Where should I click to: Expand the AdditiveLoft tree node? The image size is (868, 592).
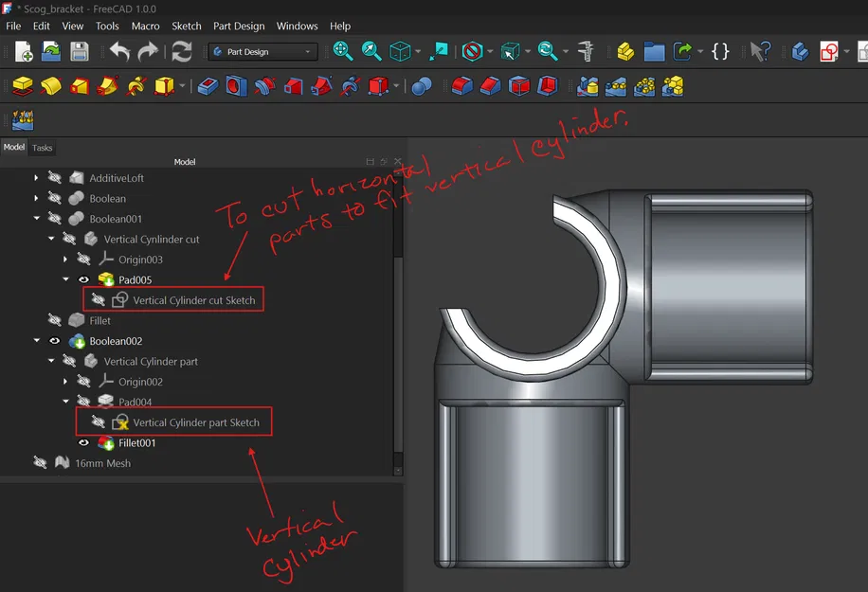point(36,178)
